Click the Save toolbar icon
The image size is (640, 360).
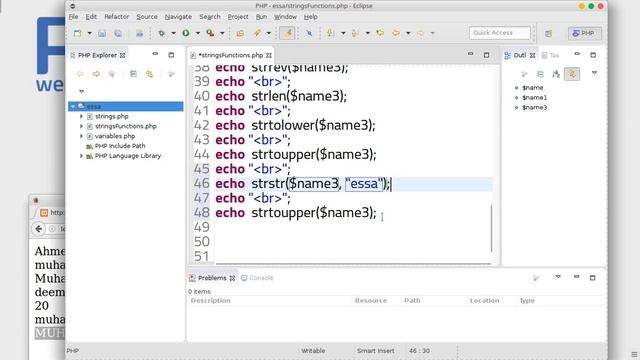tap(102, 33)
